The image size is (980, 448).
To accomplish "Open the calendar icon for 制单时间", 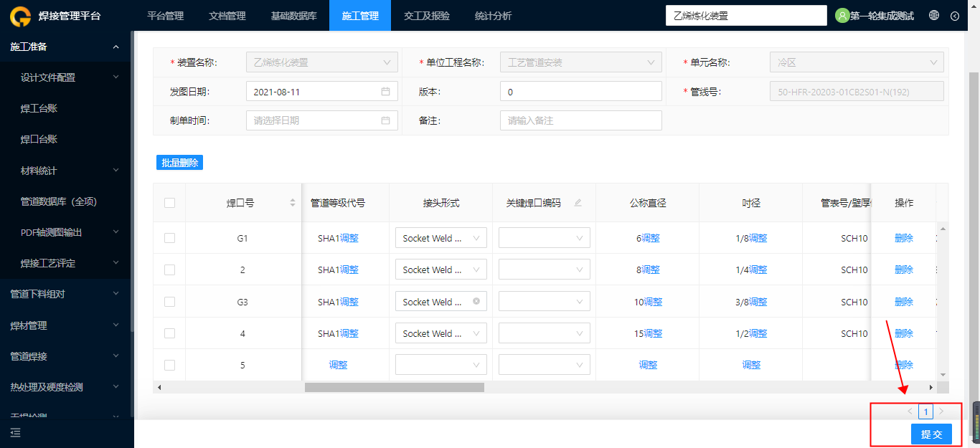I will (385, 120).
